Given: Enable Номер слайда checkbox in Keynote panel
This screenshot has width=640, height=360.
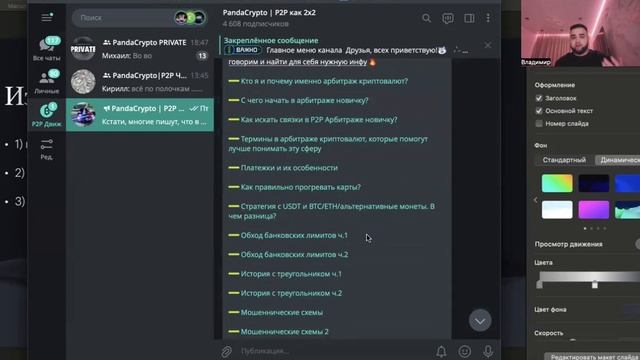Looking at the screenshot, I should point(539,123).
